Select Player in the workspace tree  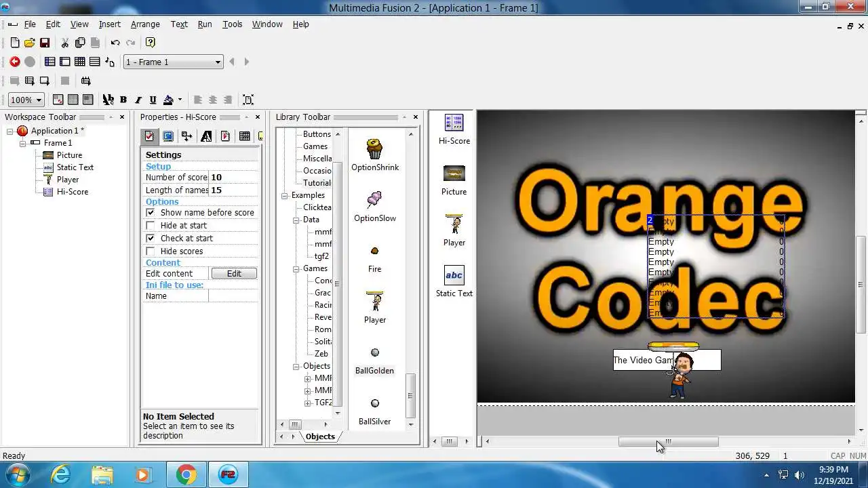pos(68,180)
